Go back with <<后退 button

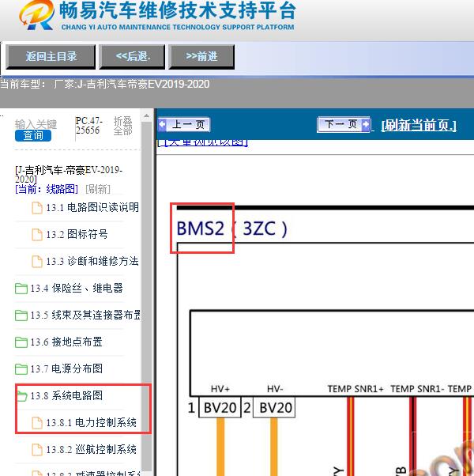pyautogui.click(x=132, y=56)
